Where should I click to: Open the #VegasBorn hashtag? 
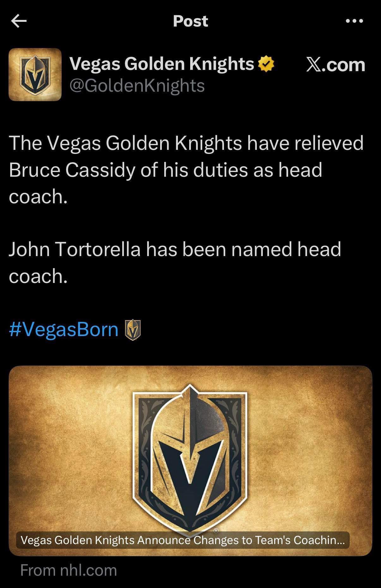pos(64,330)
